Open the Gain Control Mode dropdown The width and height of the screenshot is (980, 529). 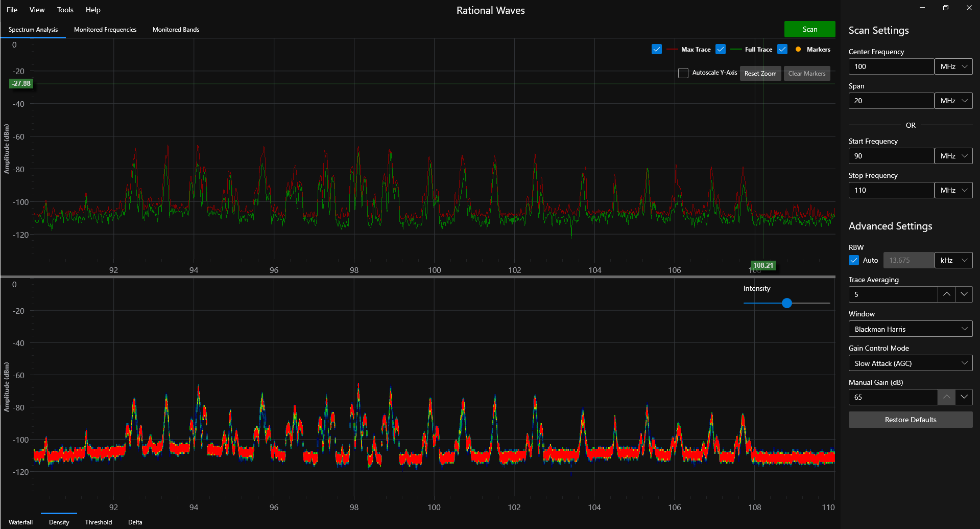click(910, 363)
